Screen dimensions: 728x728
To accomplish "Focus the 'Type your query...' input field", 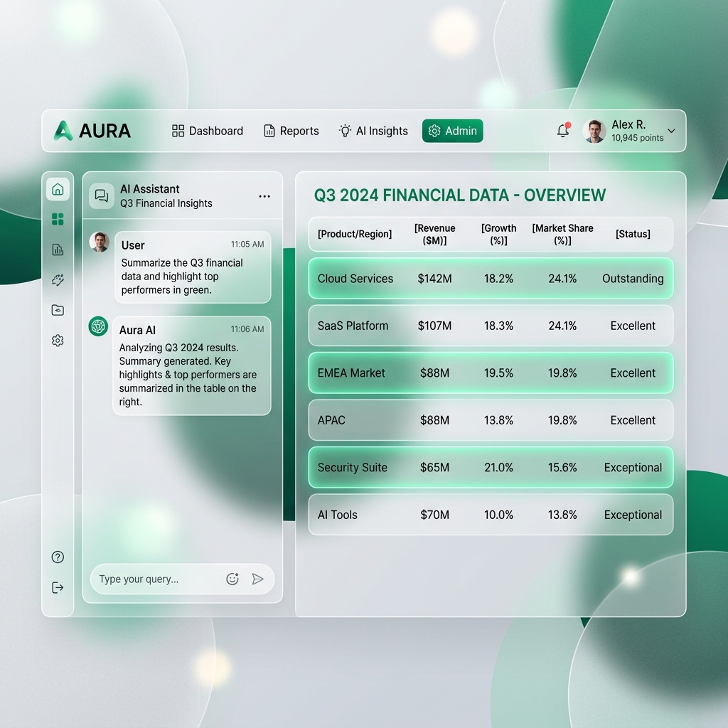I will (158, 579).
